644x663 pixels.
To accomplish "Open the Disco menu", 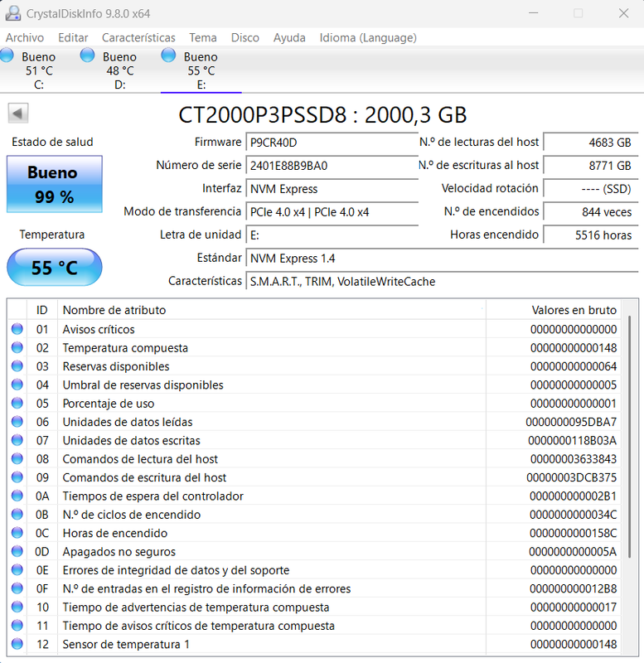I will 245,37.
